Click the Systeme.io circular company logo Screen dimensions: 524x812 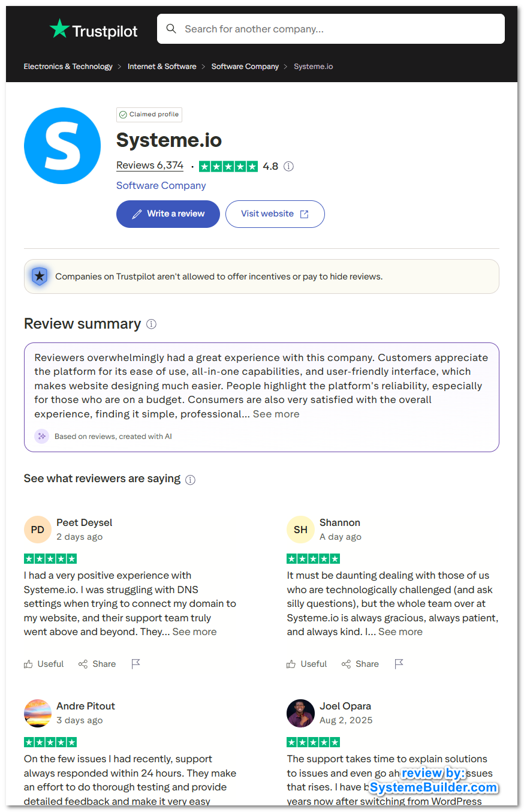click(62, 145)
